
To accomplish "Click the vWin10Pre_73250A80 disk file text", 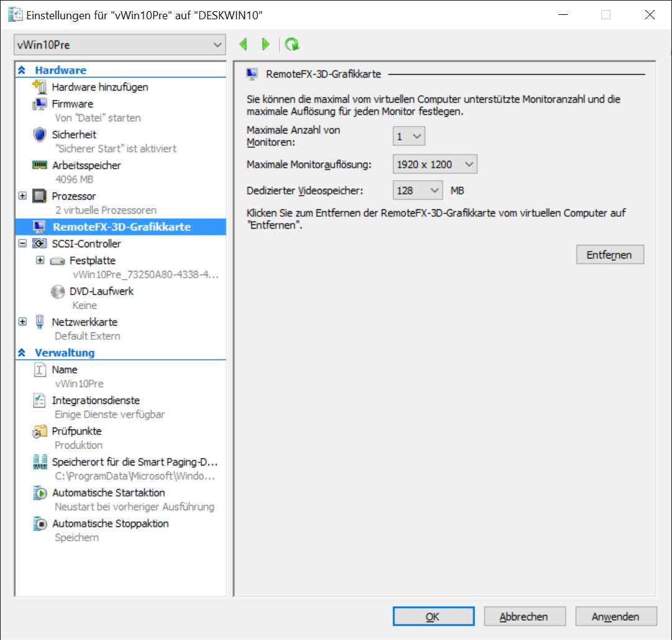I will tap(146, 275).
